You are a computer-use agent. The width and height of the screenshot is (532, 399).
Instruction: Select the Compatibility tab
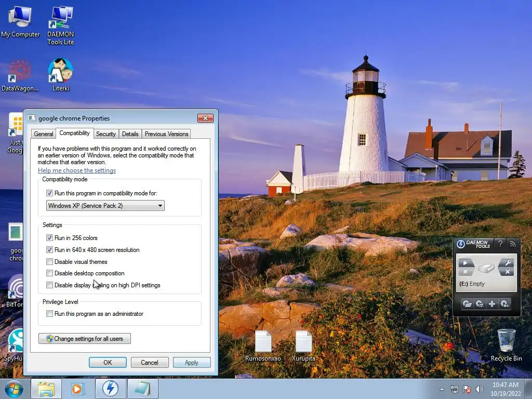pyautogui.click(x=74, y=133)
